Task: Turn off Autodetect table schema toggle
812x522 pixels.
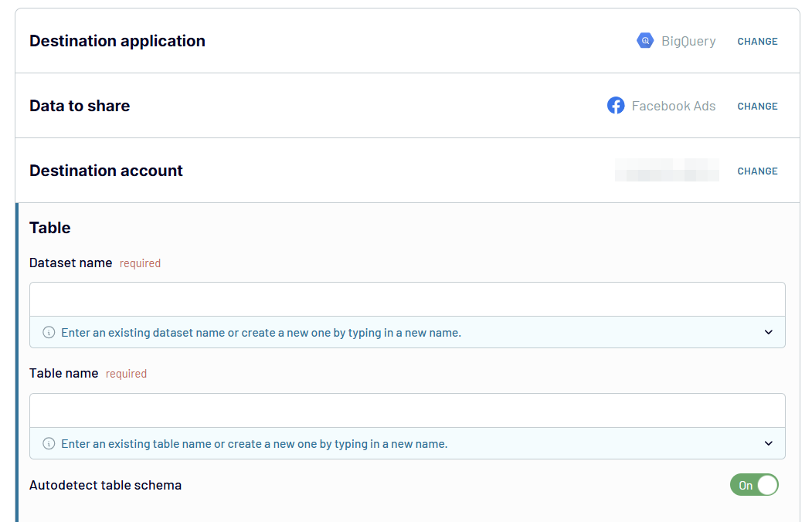Action: (755, 485)
